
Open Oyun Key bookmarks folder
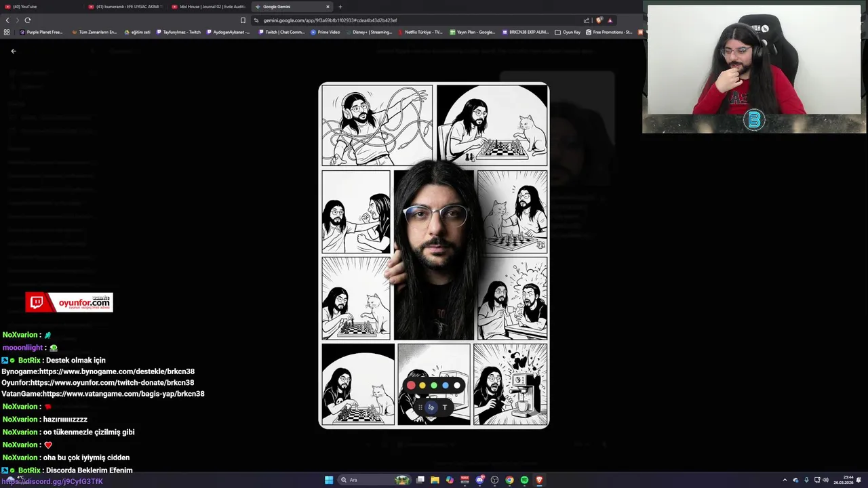point(568,32)
